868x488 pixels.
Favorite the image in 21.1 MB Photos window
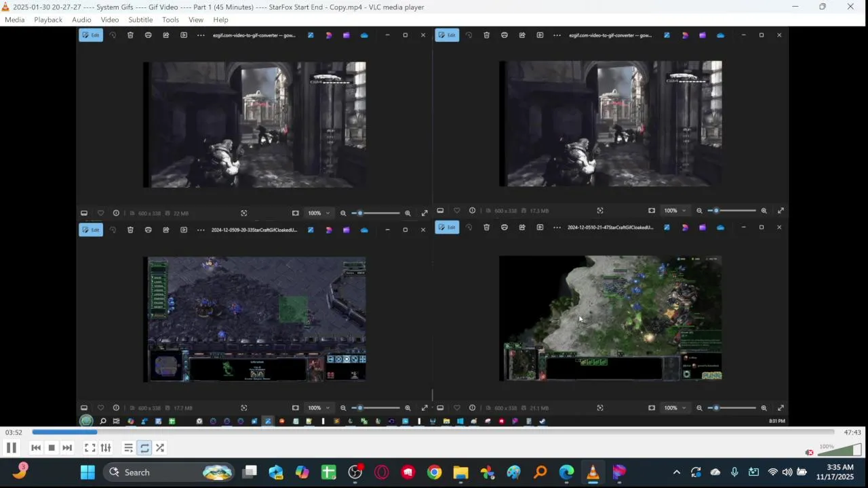pyautogui.click(x=456, y=408)
